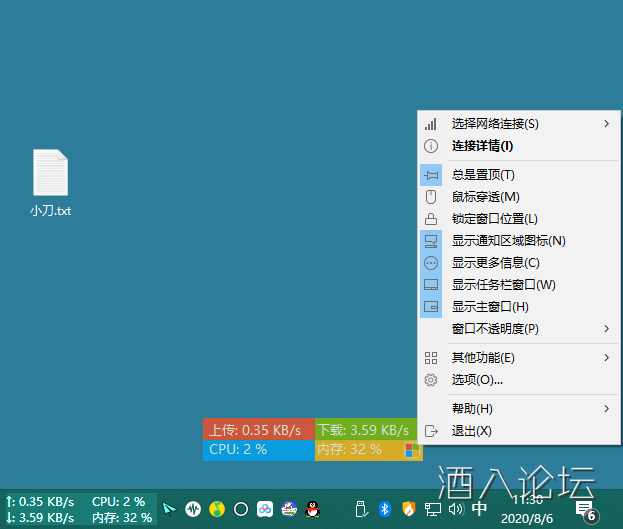Choose 退出 to exit the monitor
This screenshot has height=529, width=623.
471,431
